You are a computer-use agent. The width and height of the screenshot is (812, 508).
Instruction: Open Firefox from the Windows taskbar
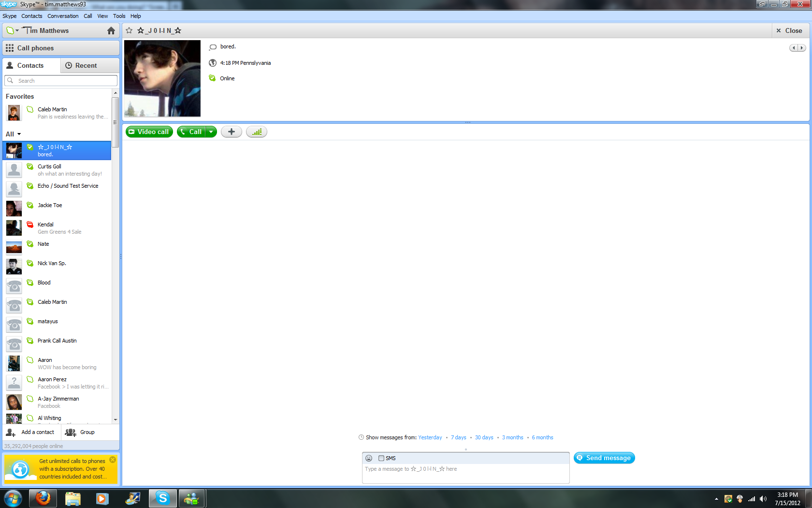pyautogui.click(x=43, y=498)
